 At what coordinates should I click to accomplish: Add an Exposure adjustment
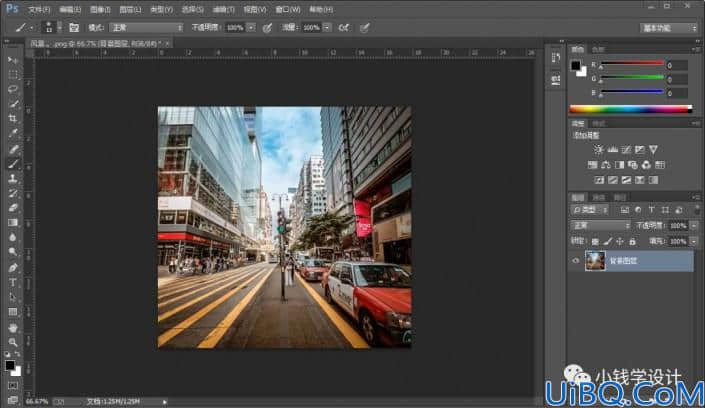tap(639, 149)
